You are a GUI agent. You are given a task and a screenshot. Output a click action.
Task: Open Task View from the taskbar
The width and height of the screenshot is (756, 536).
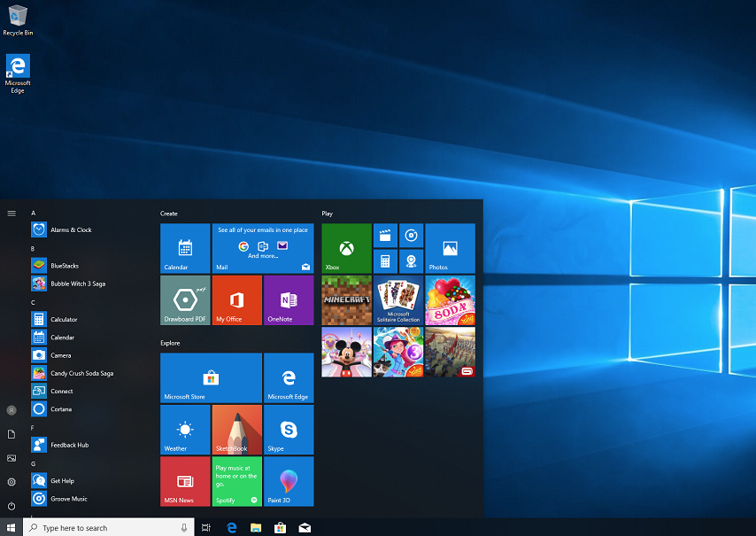[206, 527]
